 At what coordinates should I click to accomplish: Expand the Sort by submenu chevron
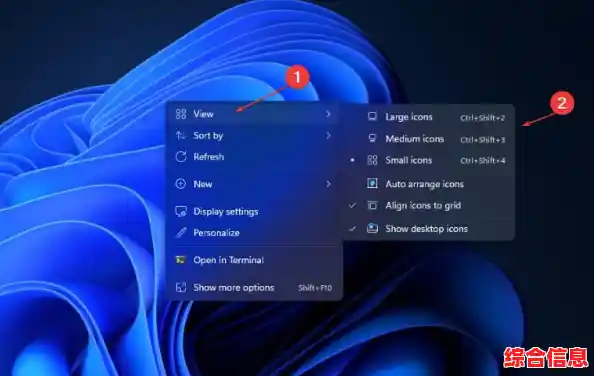coord(328,135)
